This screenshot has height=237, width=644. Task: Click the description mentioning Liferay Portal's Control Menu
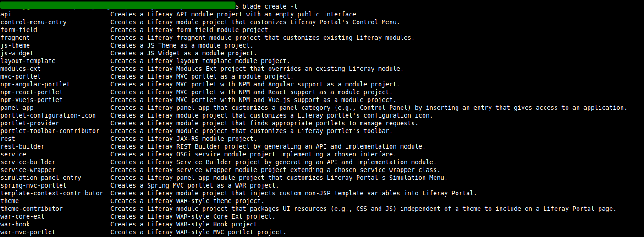coord(255,22)
